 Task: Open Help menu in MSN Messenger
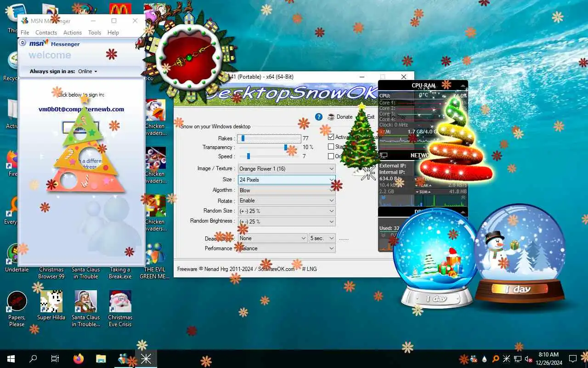tap(113, 33)
